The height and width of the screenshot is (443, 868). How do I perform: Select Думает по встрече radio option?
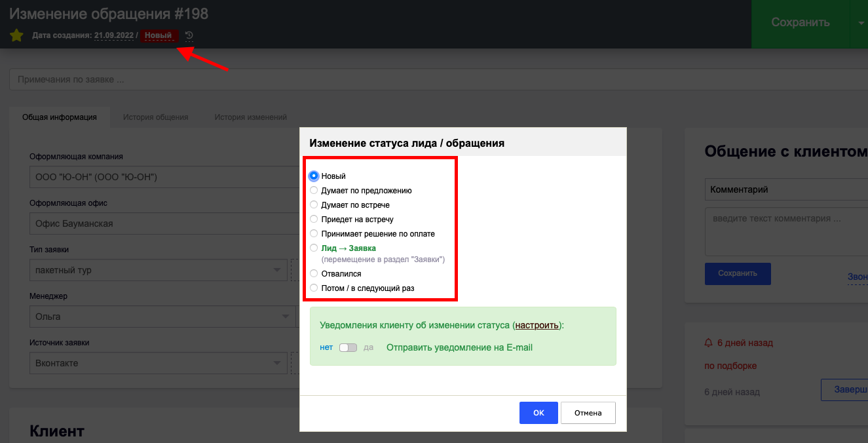tap(314, 204)
